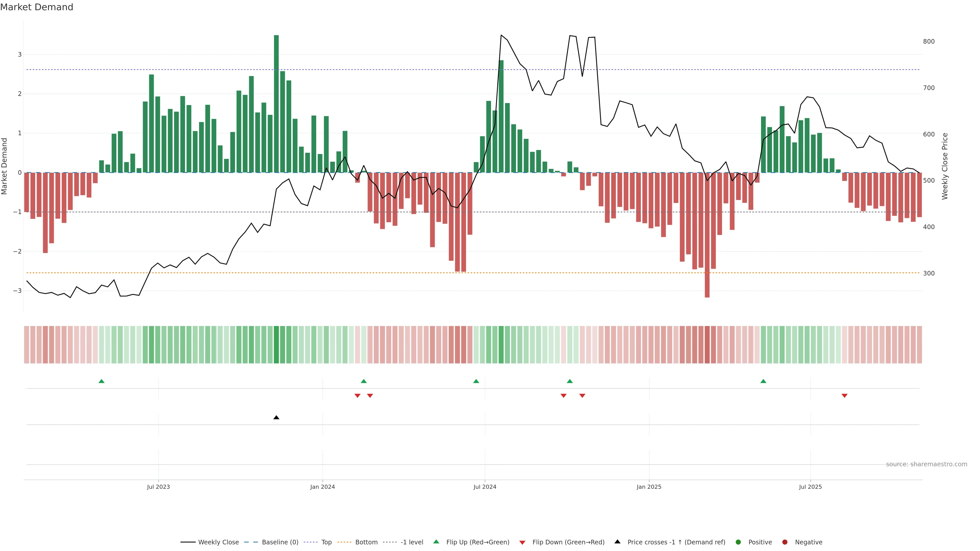Click the red Flip Down triangle legend icon
This screenshot has height=551, width=980.
(522, 542)
